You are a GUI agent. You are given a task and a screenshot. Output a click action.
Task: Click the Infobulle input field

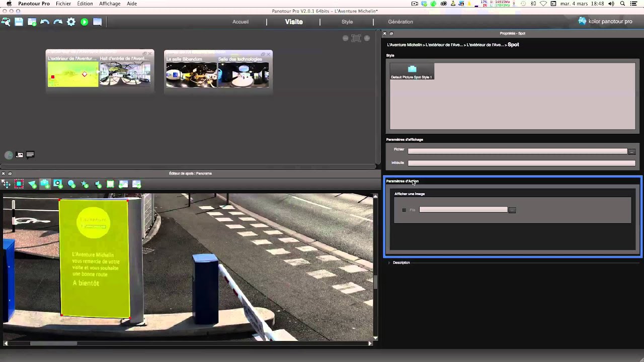pos(522,163)
